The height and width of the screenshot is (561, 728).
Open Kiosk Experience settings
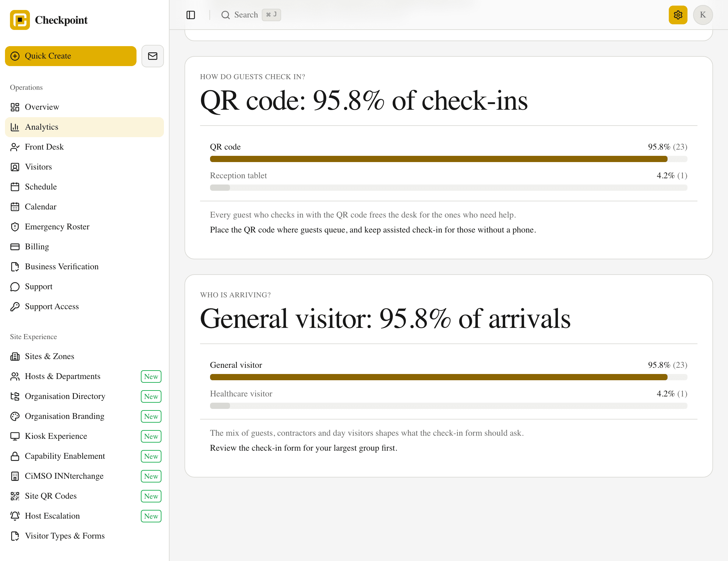[84, 436]
